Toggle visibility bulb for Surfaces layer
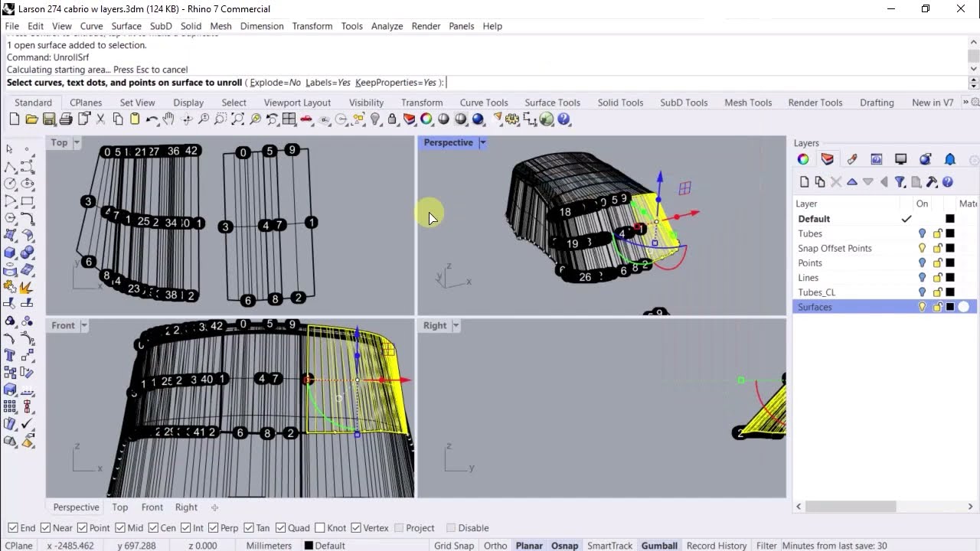Image resolution: width=980 pixels, height=551 pixels. click(922, 307)
